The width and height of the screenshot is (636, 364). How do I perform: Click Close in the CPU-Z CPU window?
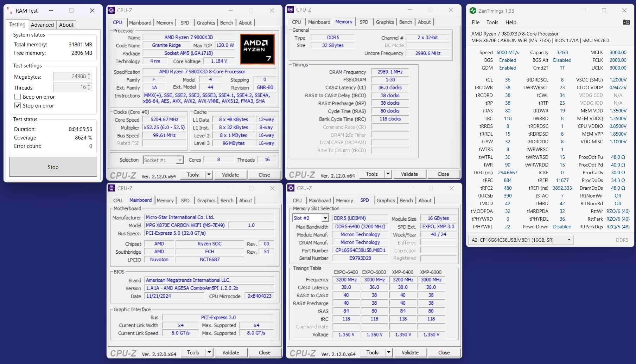(x=264, y=175)
